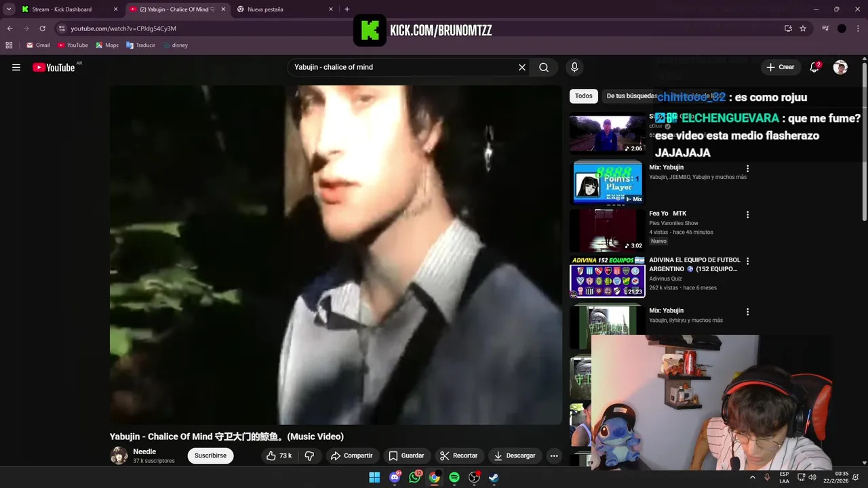Viewport: 868px width, 488px height.
Task: Open options for second Mix: Yabujin result
Action: tap(747, 312)
